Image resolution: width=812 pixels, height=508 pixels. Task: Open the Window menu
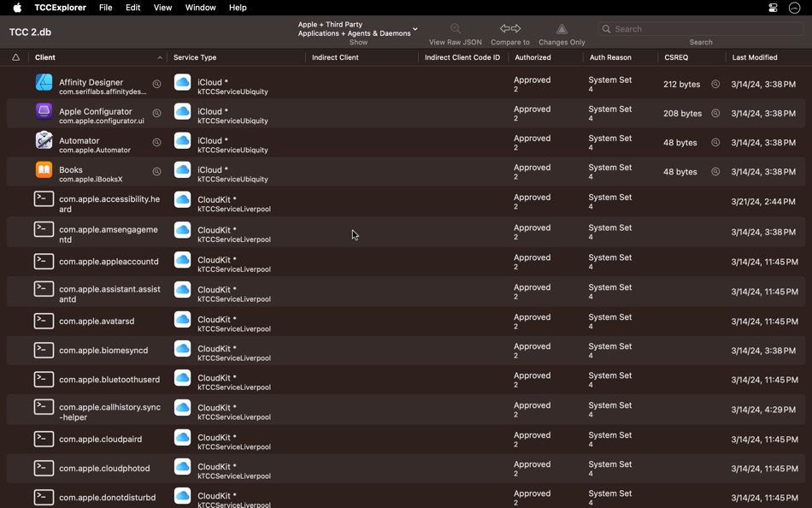[x=200, y=7]
